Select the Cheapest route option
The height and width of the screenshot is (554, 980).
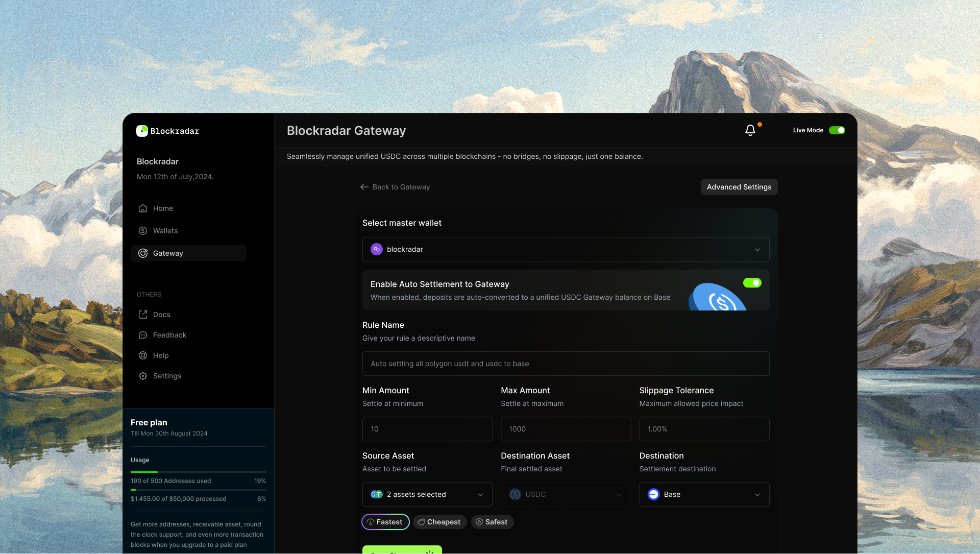tap(439, 522)
